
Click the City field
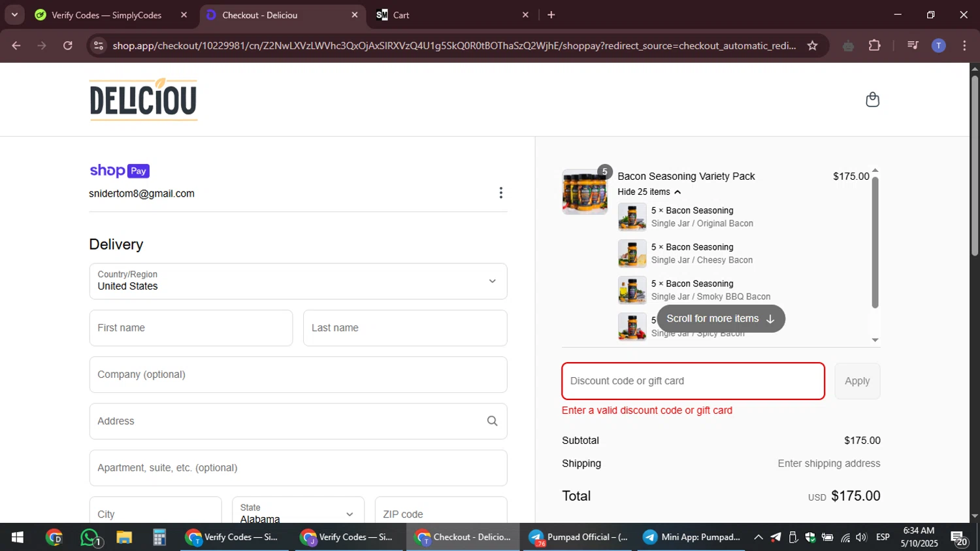tap(155, 511)
